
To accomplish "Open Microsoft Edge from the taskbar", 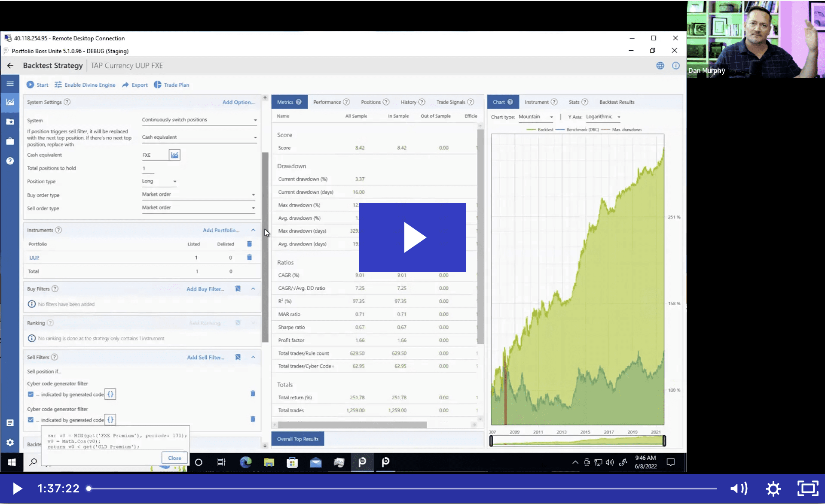I will pyautogui.click(x=245, y=462).
